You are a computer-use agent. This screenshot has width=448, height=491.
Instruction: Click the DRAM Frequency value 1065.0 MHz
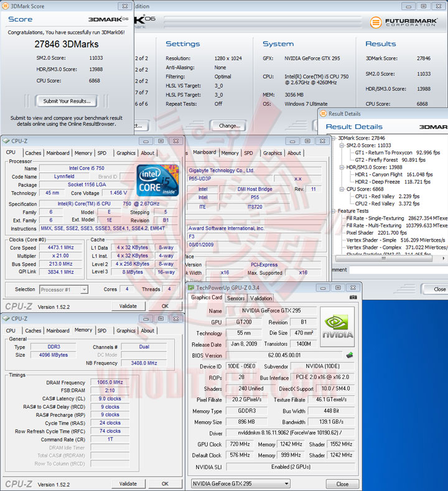click(110, 382)
